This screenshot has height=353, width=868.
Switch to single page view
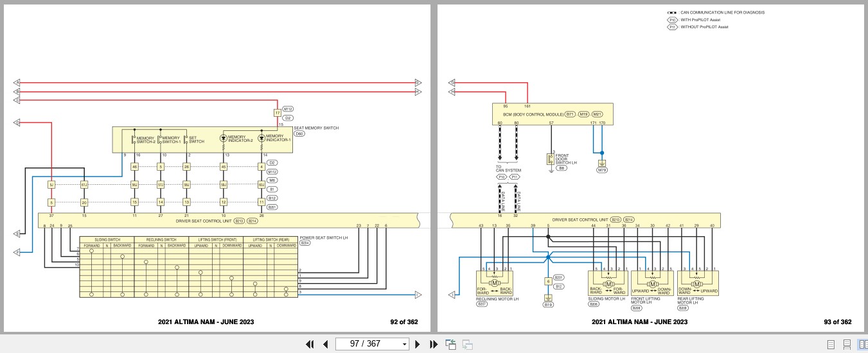point(831,344)
